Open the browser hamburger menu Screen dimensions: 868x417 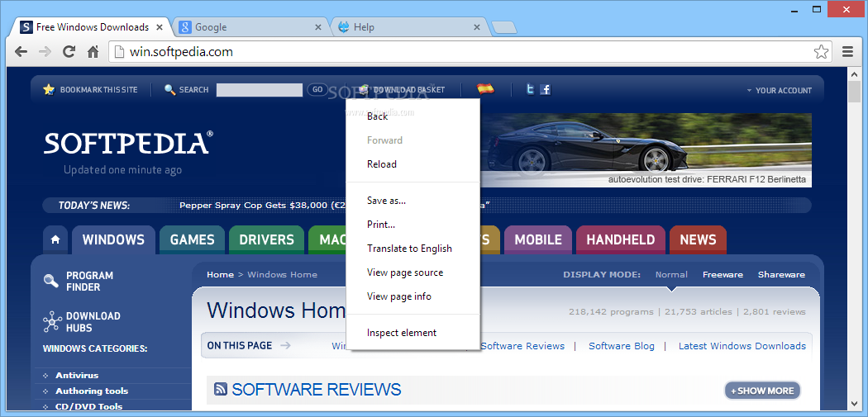pyautogui.click(x=847, y=52)
